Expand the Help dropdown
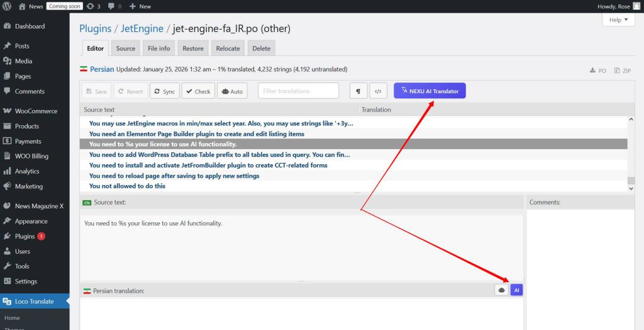The image size is (644, 330). tap(618, 20)
